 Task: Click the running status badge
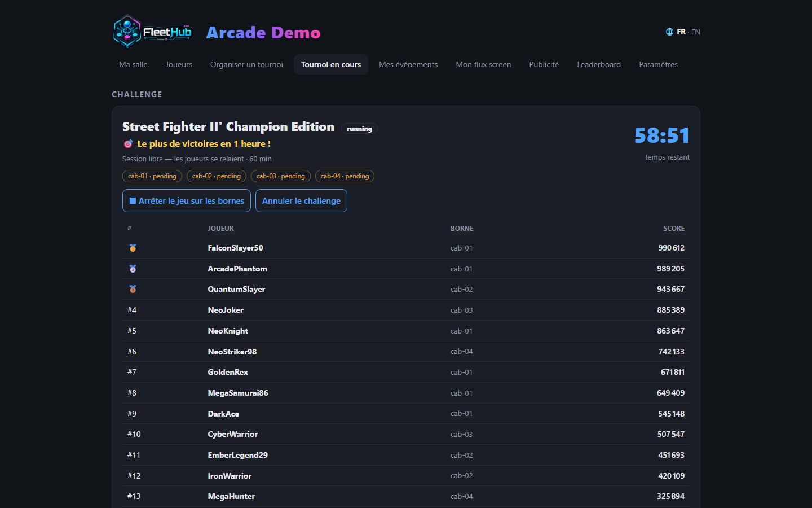[x=360, y=129]
